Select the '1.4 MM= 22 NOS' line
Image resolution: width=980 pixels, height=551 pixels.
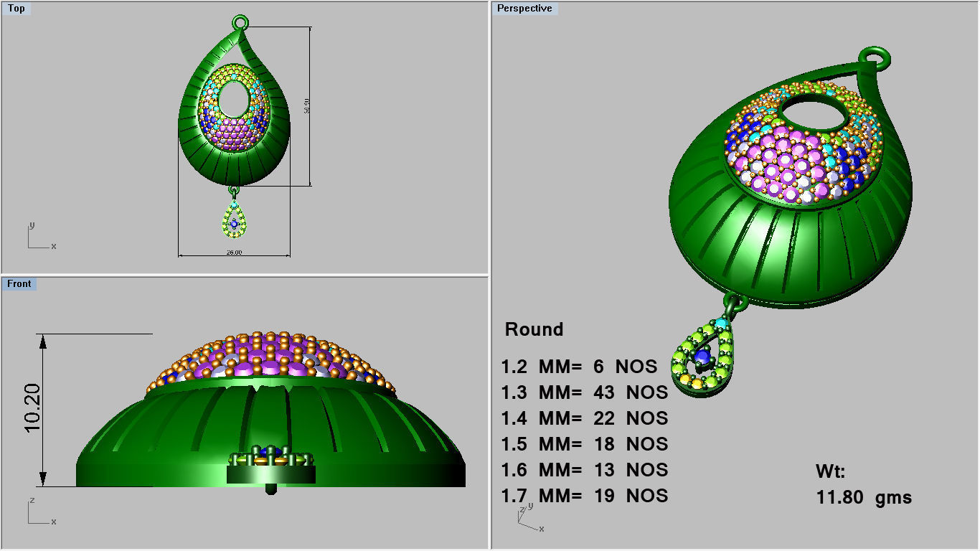tap(585, 418)
